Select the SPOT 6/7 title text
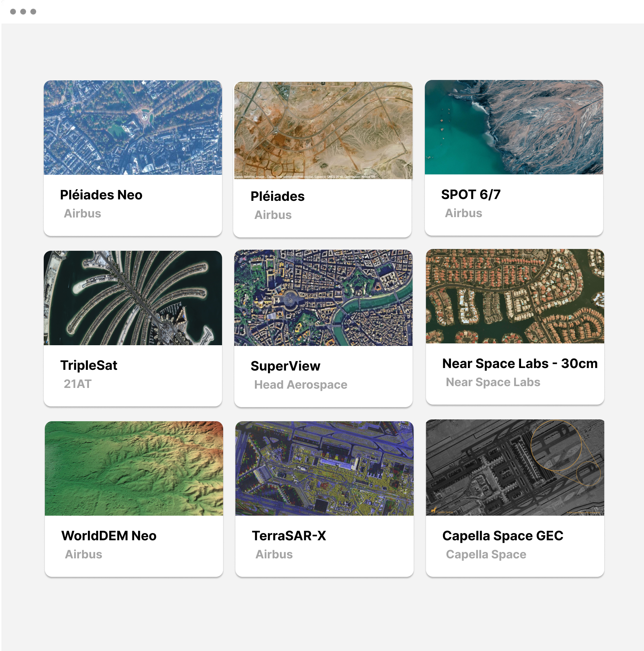The image size is (644, 651). 473,195
